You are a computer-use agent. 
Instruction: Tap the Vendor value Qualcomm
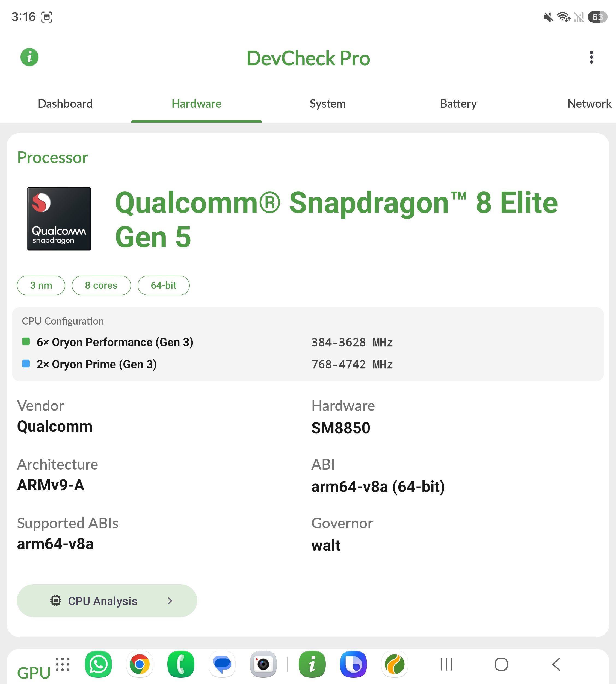(x=55, y=426)
